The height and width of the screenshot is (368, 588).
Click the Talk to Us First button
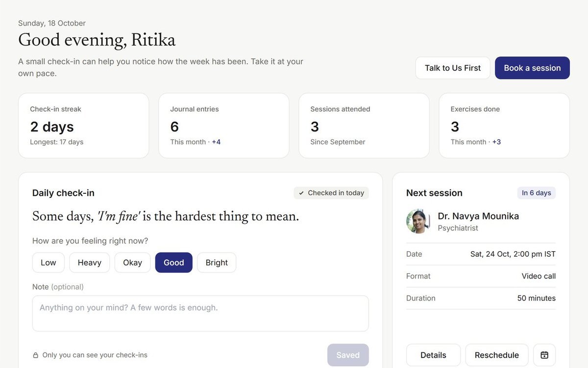tap(453, 68)
